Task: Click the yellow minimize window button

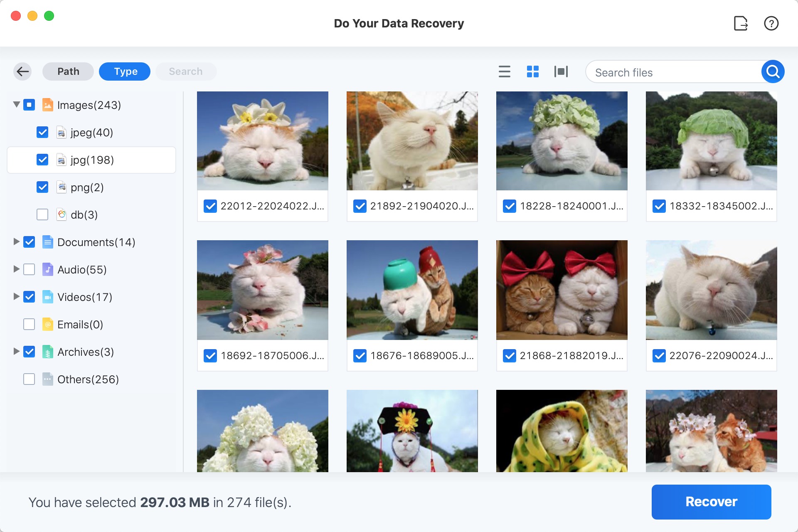Action: [32, 16]
